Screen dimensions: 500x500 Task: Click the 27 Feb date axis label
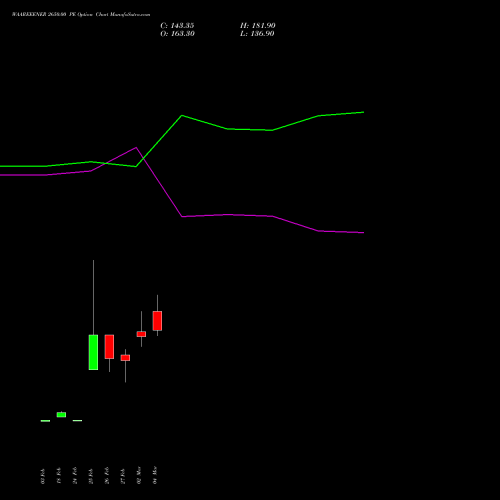tap(123, 476)
